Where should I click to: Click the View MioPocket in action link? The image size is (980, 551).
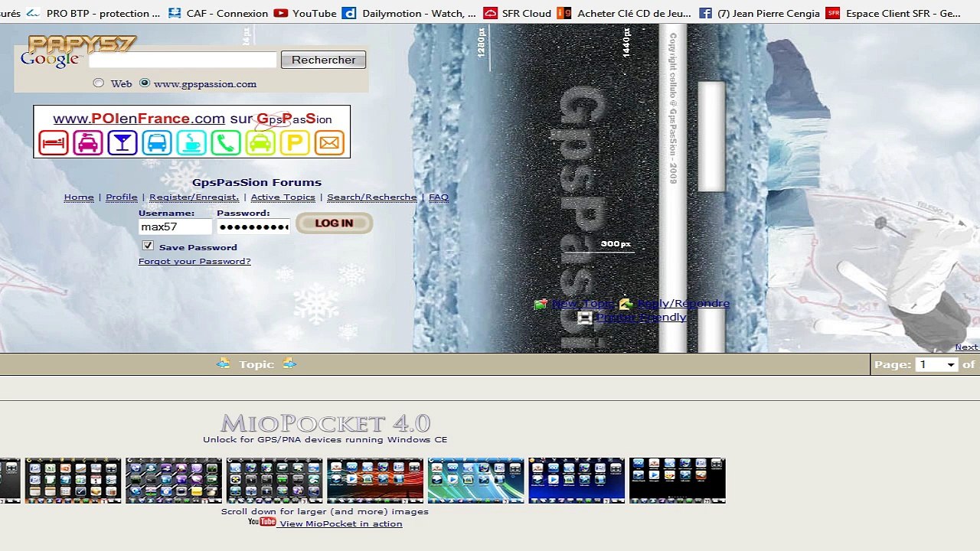click(x=341, y=523)
